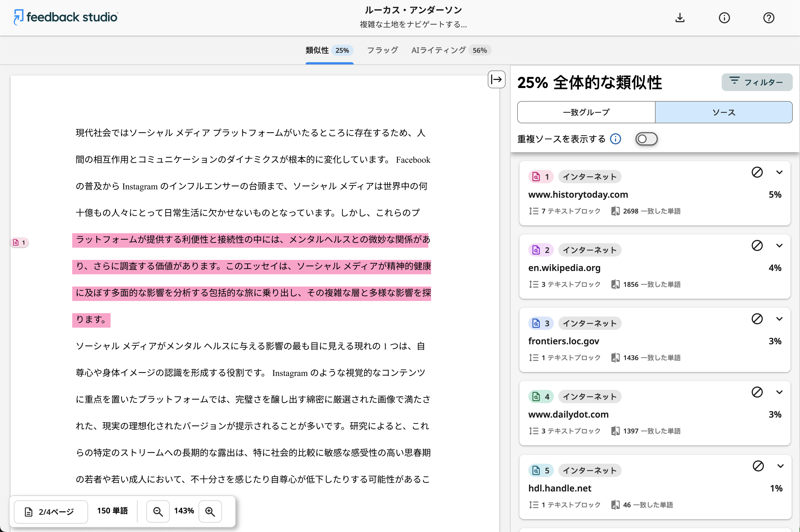The height and width of the screenshot is (532, 800).
Task: Select the 一致グループ view option
Action: (x=586, y=112)
